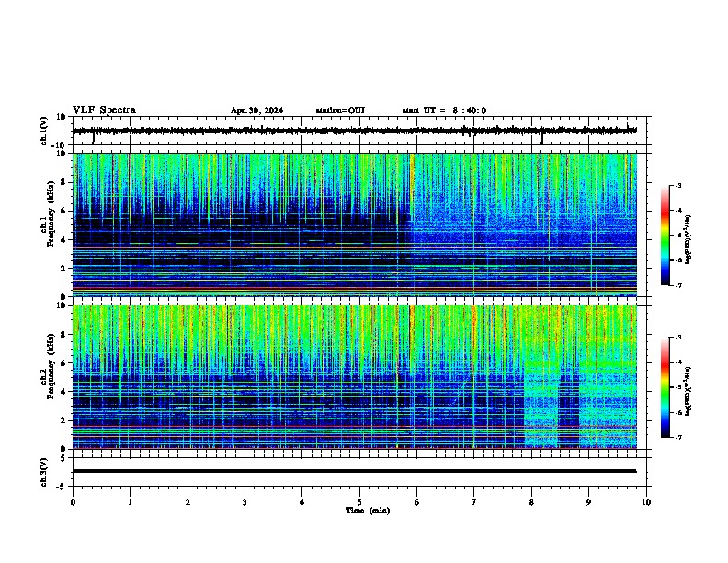Click the ch.2 "Frequency (kHz)" axis label
This screenshot has height=563, width=728.
tap(51, 366)
